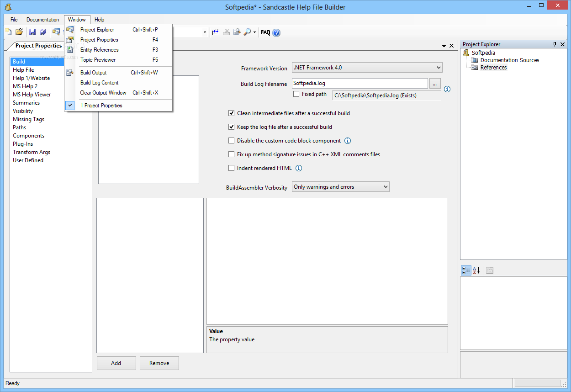The width and height of the screenshot is (571, 392).
Task: Click the application icon in the title bar
Action: pos(8,7)
